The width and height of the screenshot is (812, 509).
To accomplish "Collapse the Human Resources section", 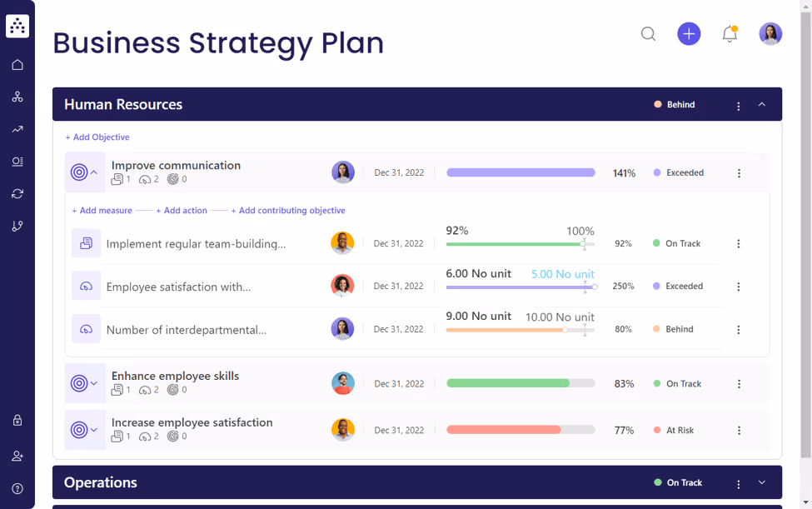I will point(761,104).
